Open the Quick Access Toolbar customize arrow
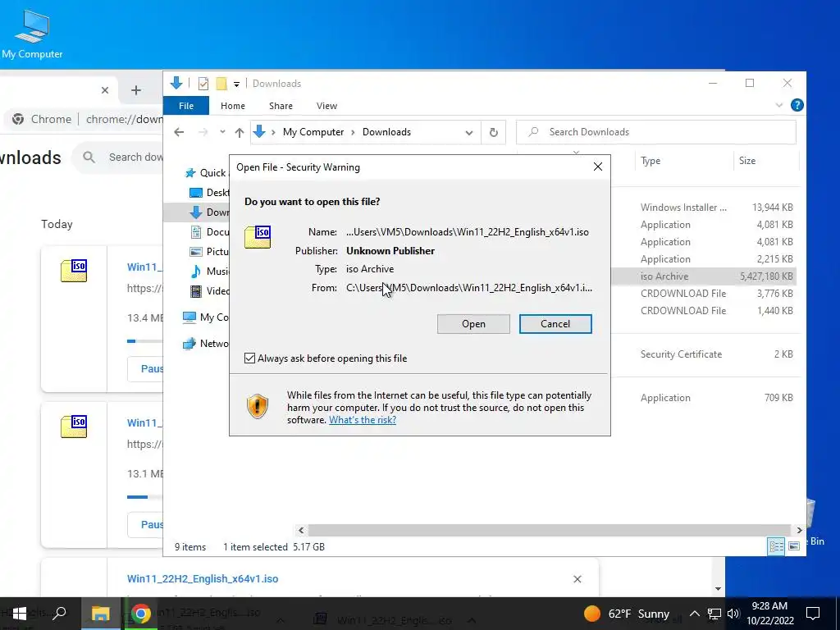The height and width of the screenshot is (630, 840). pyautogui.click(x=236, y=84)
